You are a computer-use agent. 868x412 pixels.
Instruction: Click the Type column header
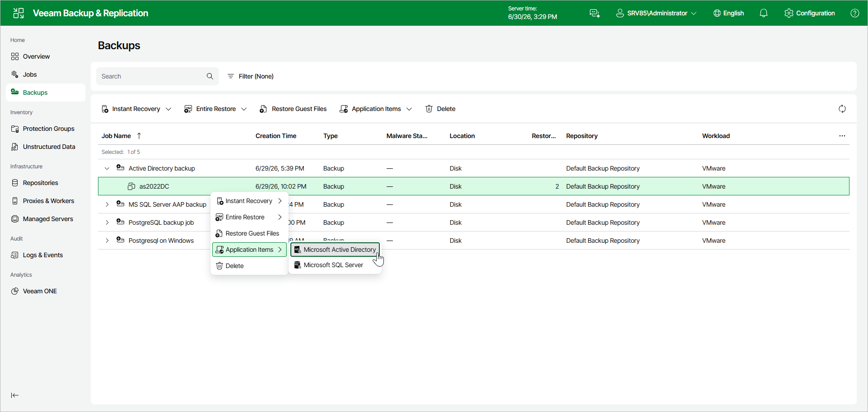(331, 136)
